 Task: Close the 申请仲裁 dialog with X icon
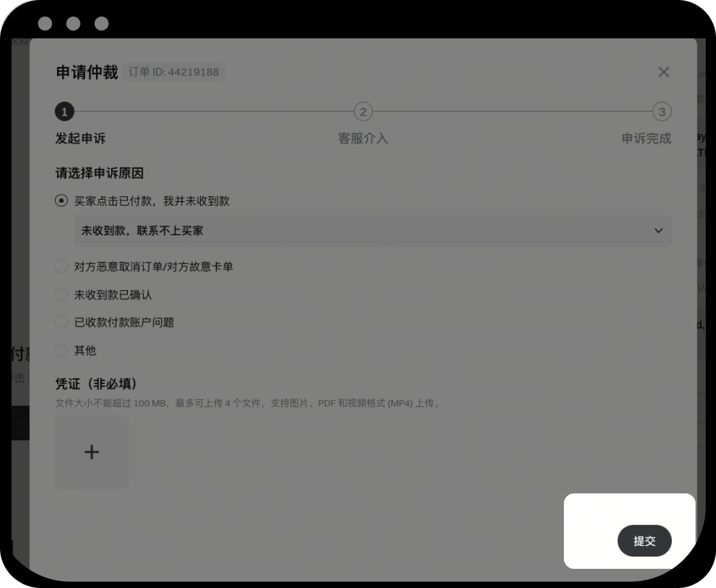pyautogui.click(x=664, y=72)
